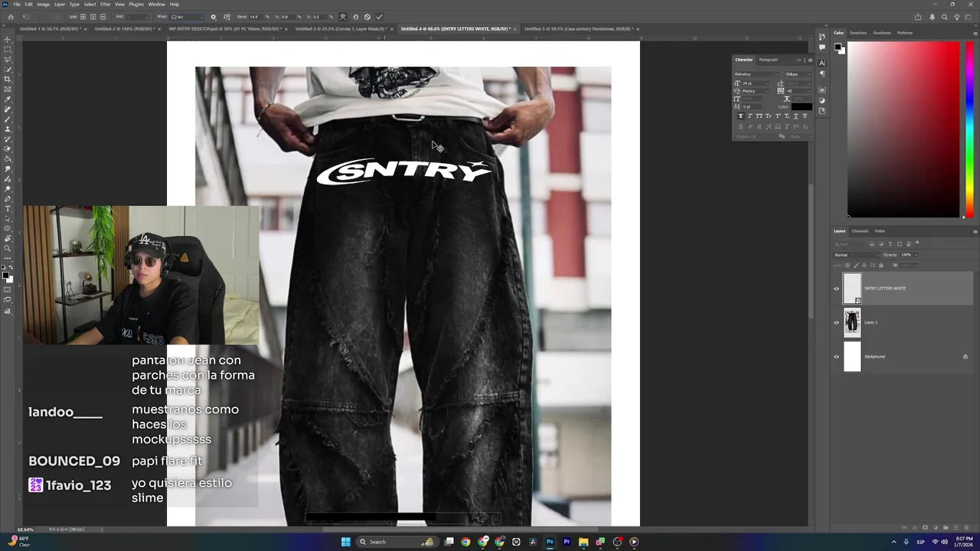The height and width of the screenshot is (551, 980).
Task: Toggle Faux Bold in Character panel
Action: click(x=740, y=116)
